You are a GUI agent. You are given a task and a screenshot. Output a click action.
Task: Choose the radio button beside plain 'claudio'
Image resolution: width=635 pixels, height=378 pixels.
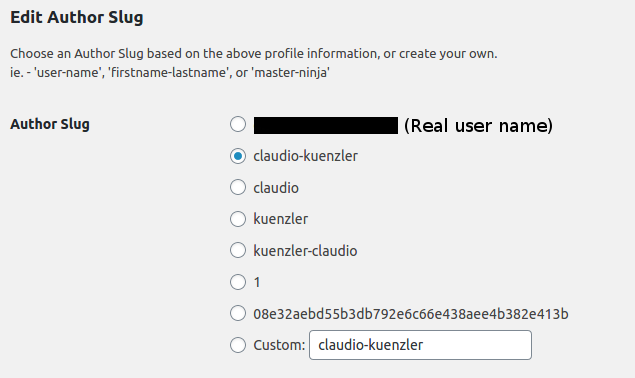(238, 187)
